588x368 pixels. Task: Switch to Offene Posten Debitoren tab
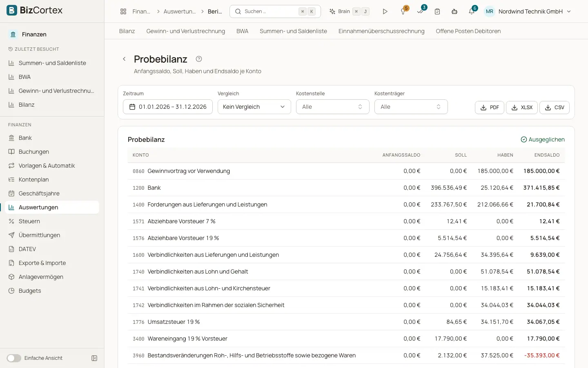[x=468, y=31]
